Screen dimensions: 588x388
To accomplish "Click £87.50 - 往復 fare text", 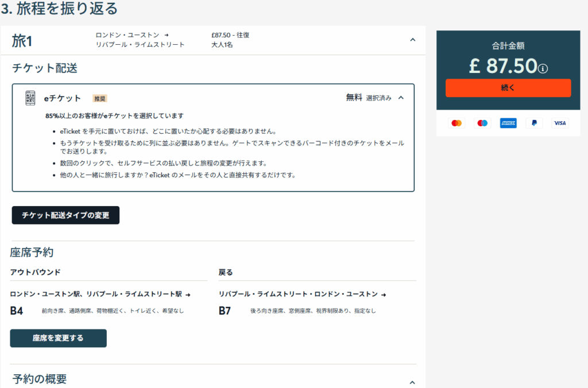I will (230, 35).
